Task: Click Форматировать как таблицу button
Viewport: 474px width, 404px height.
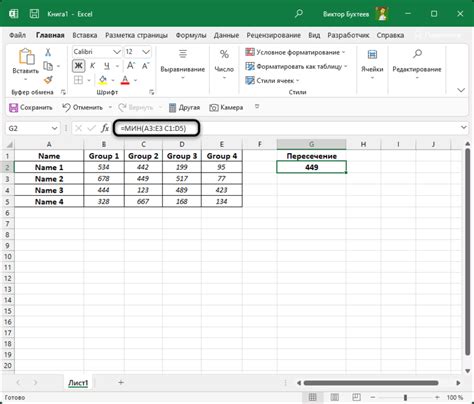Action: click(297, 67)
